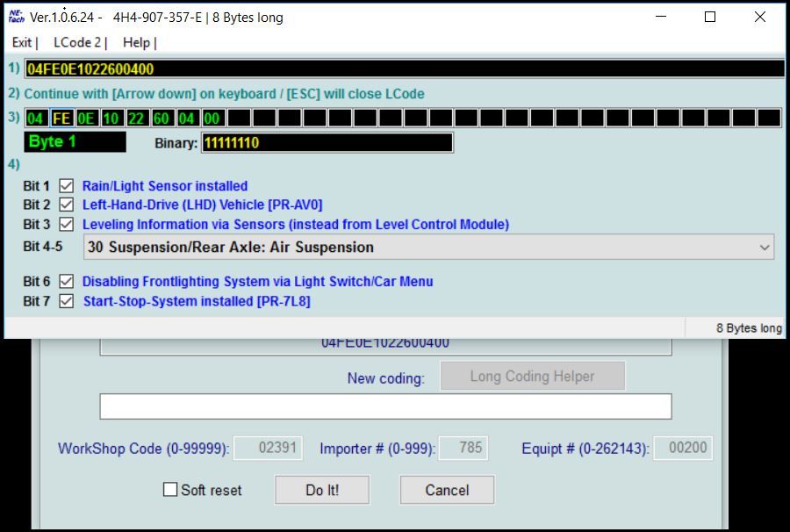Toggle Left-Hand-Drive (LHD) Vehicle checkbox

click(x=67, y=205)
